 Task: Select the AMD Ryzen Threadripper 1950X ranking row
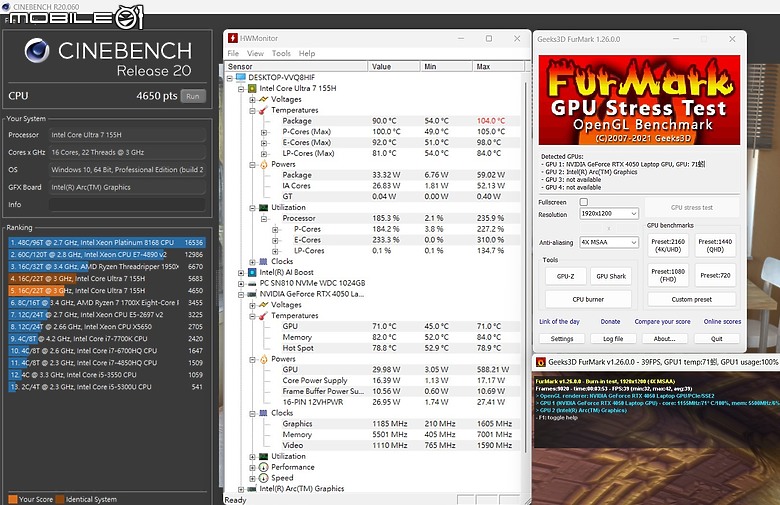(106, 267)
